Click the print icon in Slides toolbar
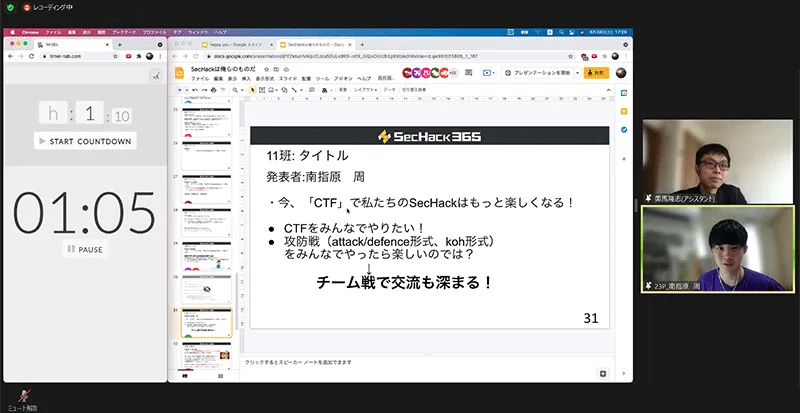800x413 pixels. click(213, 90)
